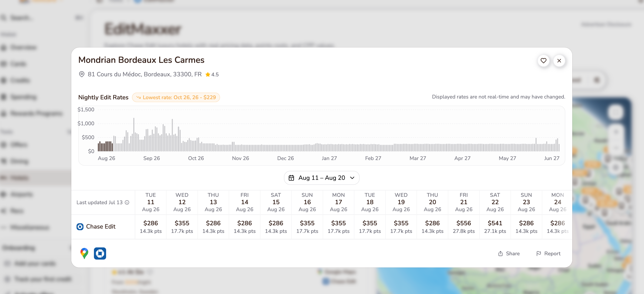
Task: Click the Mar 27 label on the chart axis
Action: click(418, 158)
